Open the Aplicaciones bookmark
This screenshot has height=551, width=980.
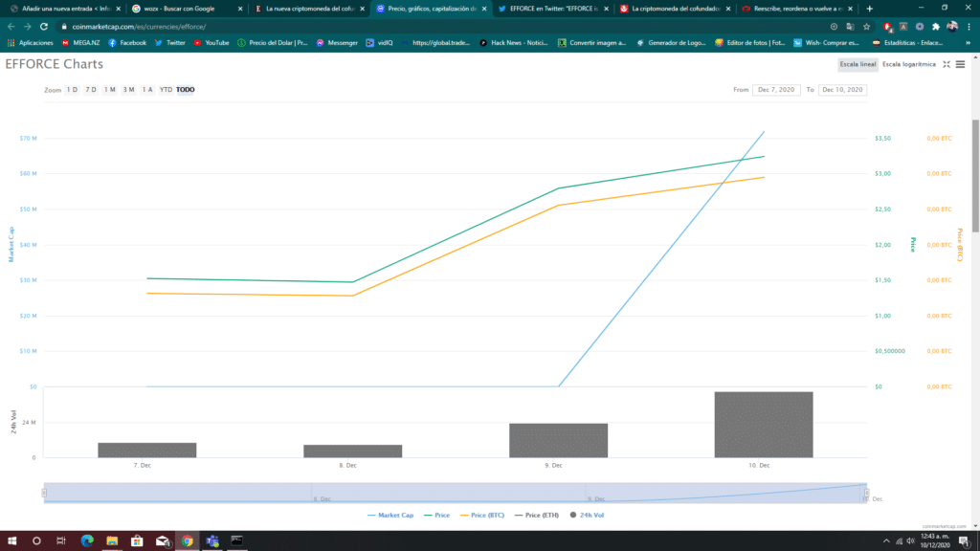(x=30, y=43)
